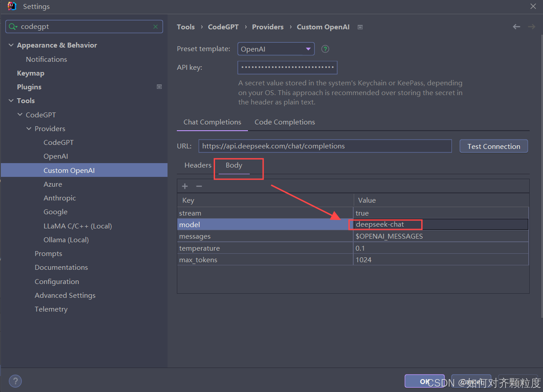Click the max_tokens value 1024
This screenshot has height=392, width=543.
[x=441, y=260]
